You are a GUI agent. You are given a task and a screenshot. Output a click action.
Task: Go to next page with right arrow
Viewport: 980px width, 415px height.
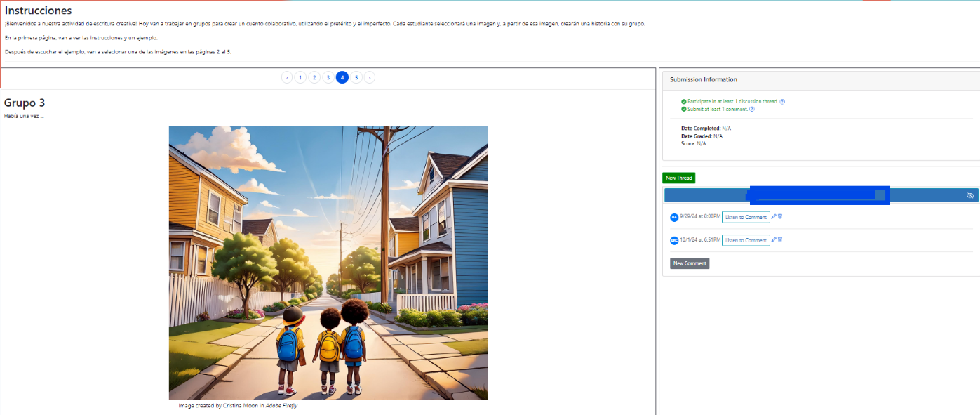pyautogui.click(x=370, y=78)
